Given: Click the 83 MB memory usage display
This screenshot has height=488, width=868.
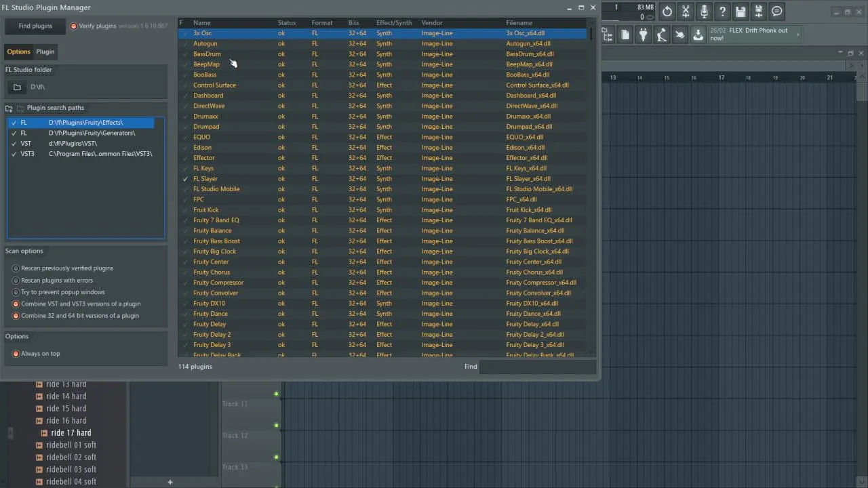Looking at the screenshot, I should coord(645,7).
